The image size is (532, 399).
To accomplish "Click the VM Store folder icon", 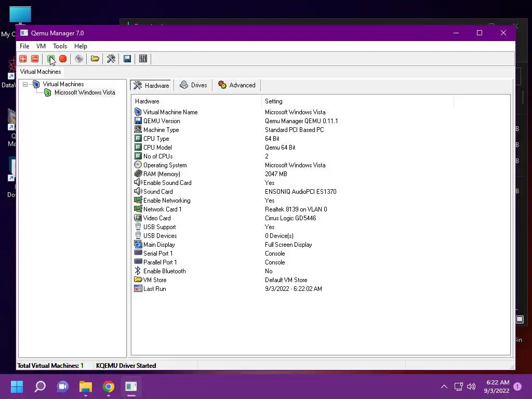I will click(138, 280).
